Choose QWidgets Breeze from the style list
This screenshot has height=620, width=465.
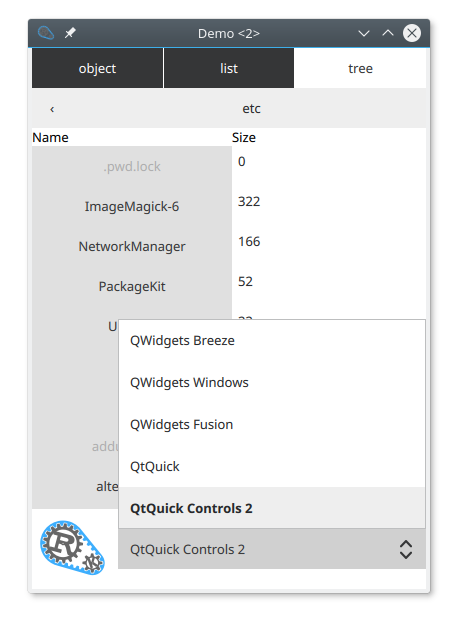pyautogui.click(x=272, y=340)
